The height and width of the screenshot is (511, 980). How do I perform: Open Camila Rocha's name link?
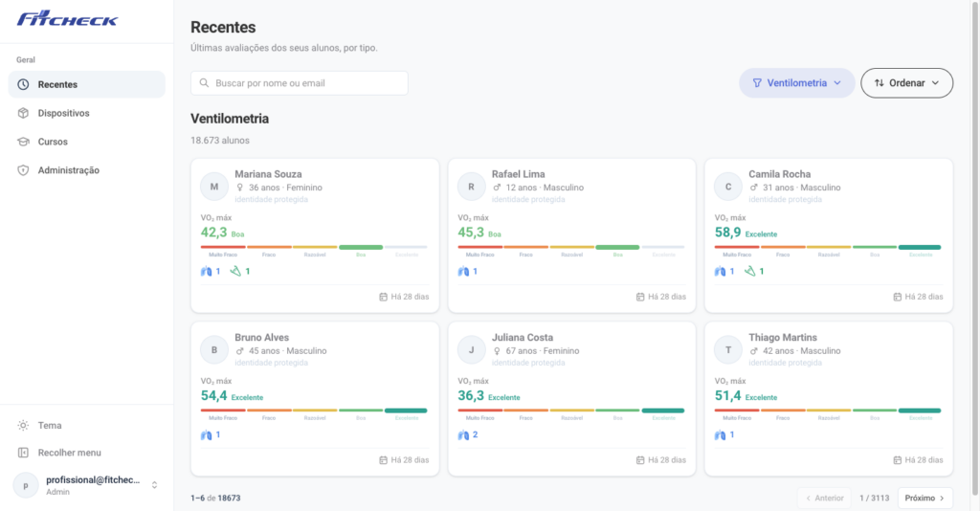(779, 174)
